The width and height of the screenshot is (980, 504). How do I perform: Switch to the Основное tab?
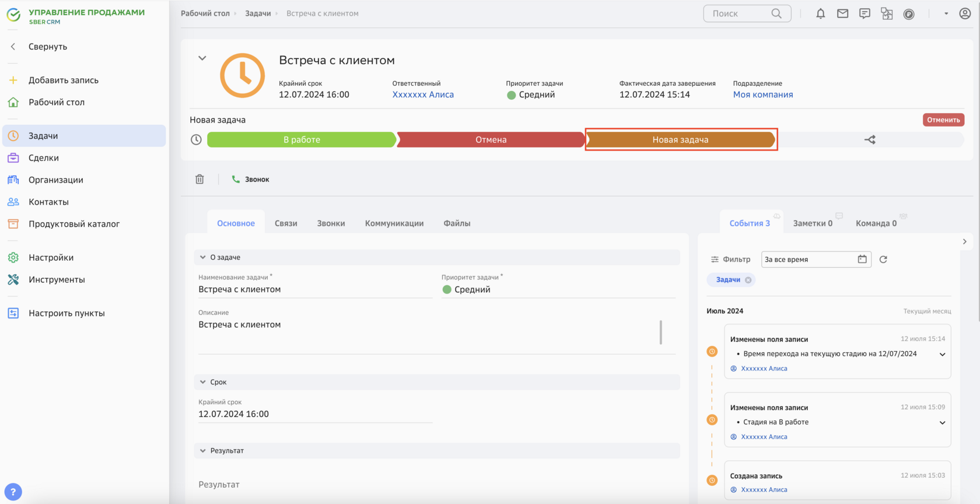click(236, 223)
